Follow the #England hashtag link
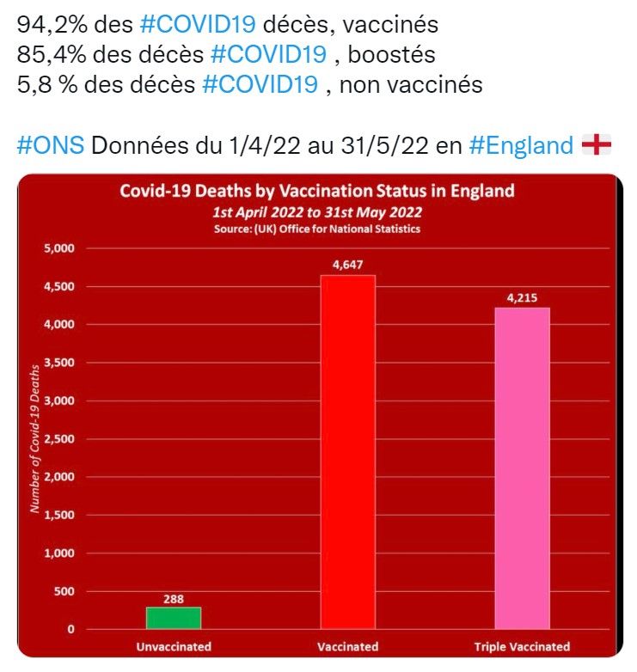Viewport: 637px width, 672px height. click(x=522, y=145)
